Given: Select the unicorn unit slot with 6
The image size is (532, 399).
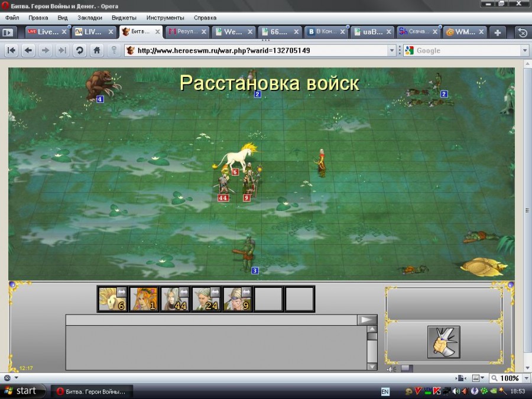Looking at the screenshot, I should click(112, 299).
